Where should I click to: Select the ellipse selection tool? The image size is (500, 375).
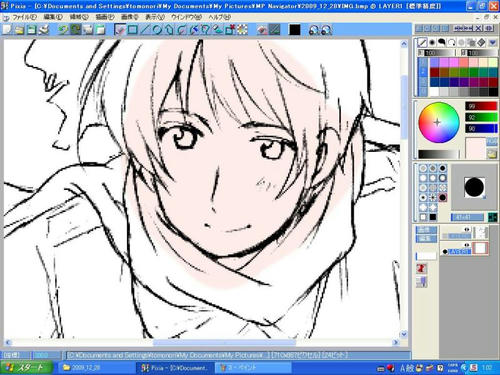156,30
